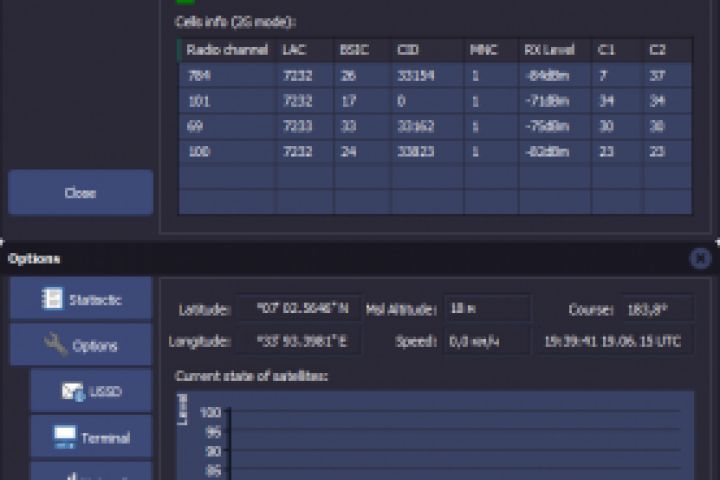
Task: Select radio channel 69 cell
Action: pyautogui.click(x=227, y=126)
